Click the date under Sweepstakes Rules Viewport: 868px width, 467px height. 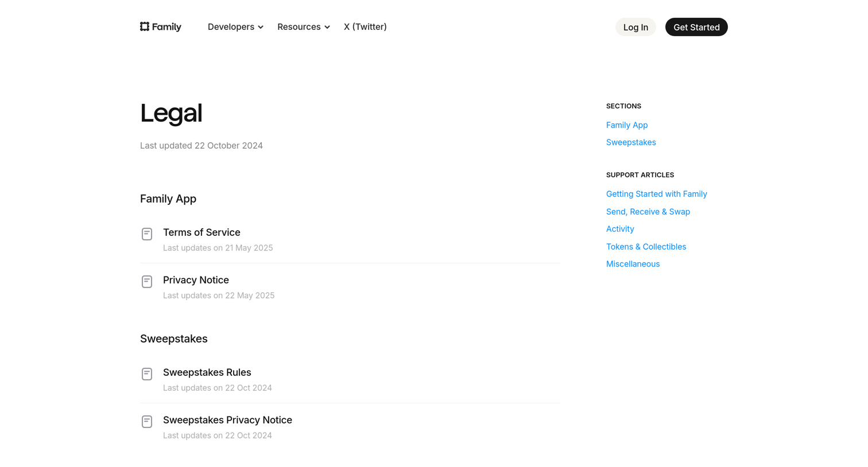218,388
